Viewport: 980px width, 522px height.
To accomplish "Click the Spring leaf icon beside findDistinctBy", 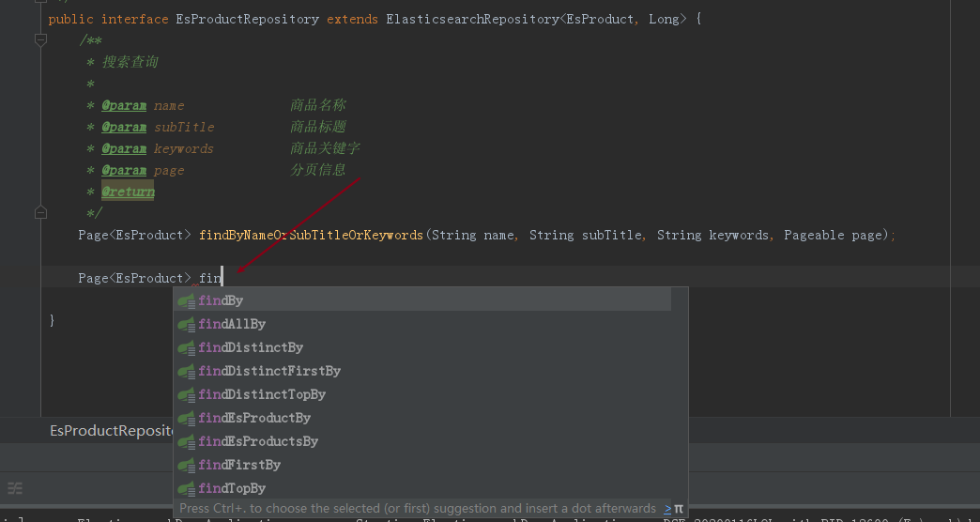I will (186, 347).
